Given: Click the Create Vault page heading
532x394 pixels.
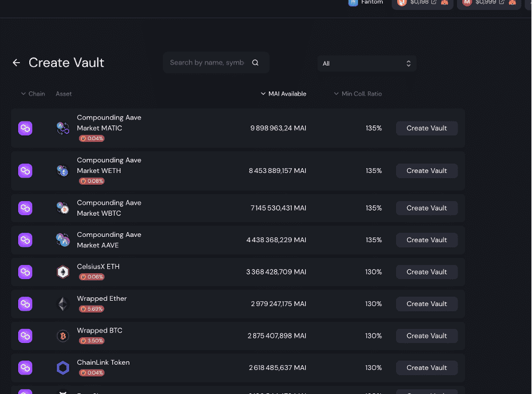Looking at the screenshot, I should (x=66, y=63).
